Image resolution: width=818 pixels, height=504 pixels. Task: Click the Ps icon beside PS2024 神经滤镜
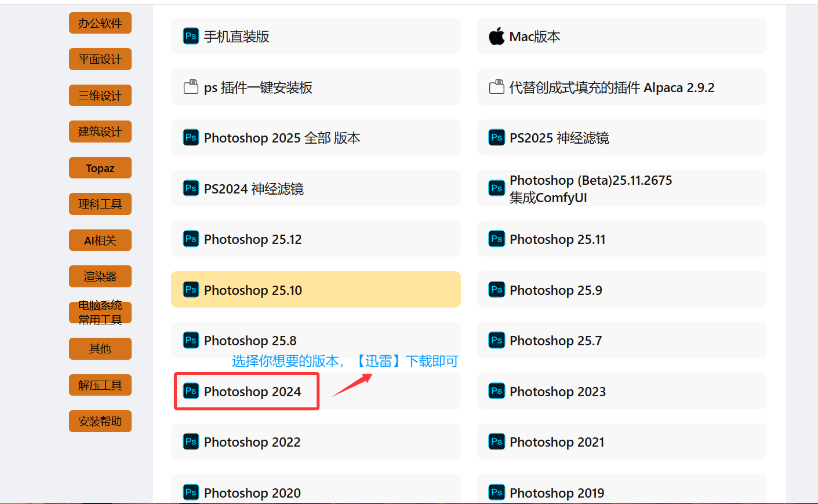(191, 188)
